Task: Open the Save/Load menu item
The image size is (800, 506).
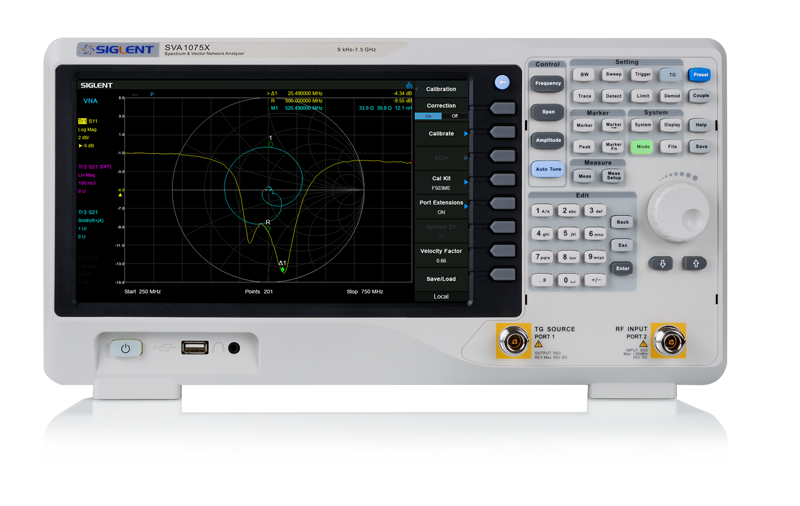Action: [x=441, y=279]
